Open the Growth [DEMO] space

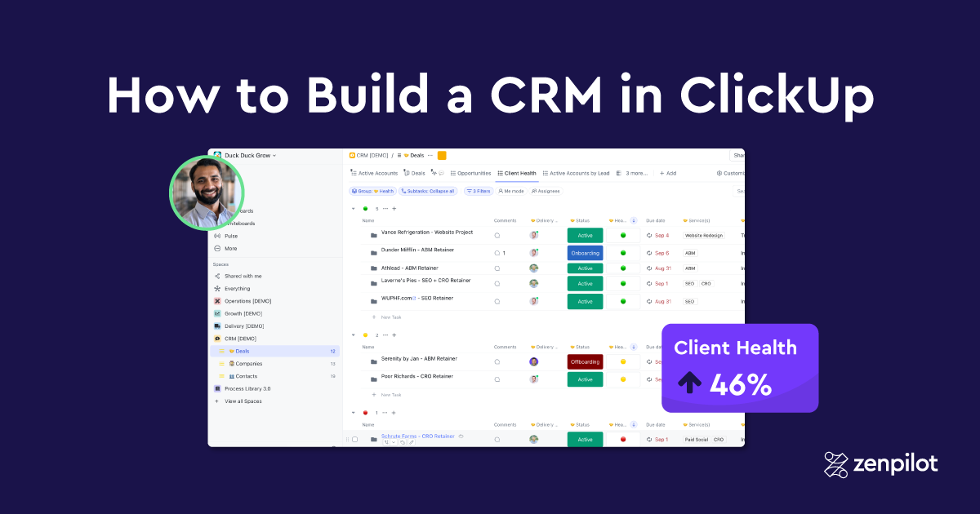click(x=243, y=313)
